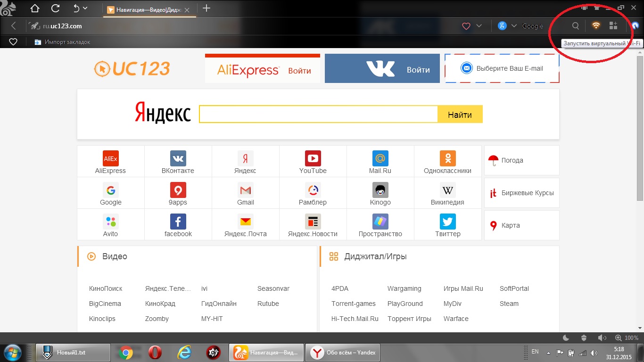Viewport: 644px width, 362px height.
Task: Expand the arrow next to the red heart
Action: [x=479, y=26]
